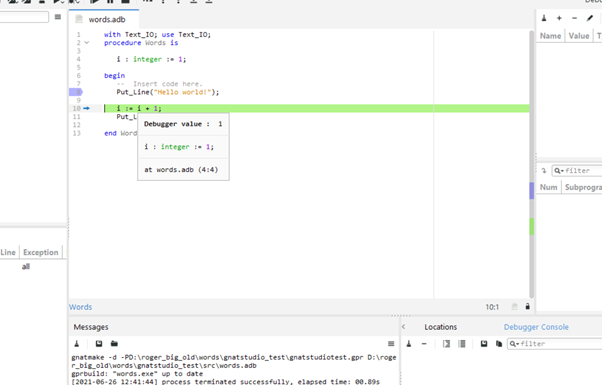The height and width of the screenshot is (385, 602).
Task: Click the 'process terminated successfully' message line
Action: [x=225, y=382]
